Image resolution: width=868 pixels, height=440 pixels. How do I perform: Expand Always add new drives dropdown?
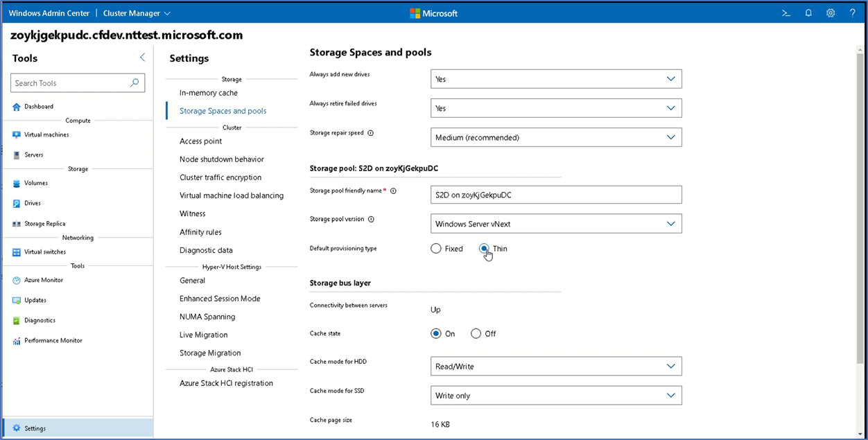pyautogui.click(x=556, y=79)
